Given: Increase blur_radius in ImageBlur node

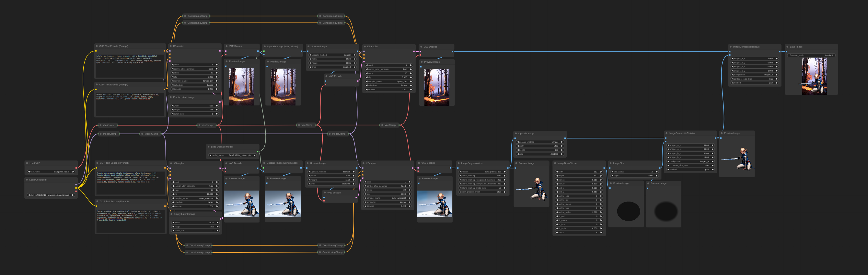Looking at the screenshot, I should click(656, 172).
